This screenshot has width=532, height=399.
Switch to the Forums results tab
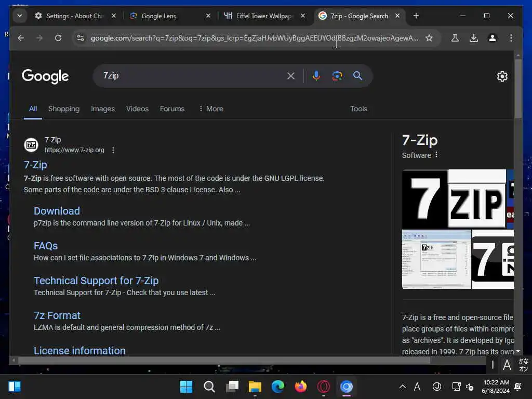tap(172, 109)
